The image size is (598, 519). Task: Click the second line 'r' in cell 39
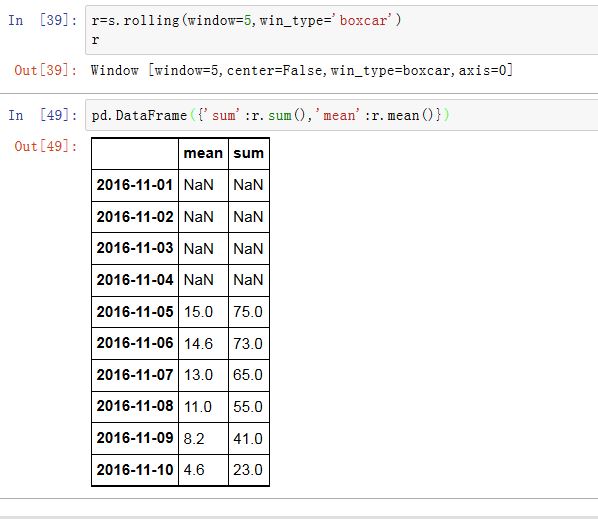click(x=95, y=40)
